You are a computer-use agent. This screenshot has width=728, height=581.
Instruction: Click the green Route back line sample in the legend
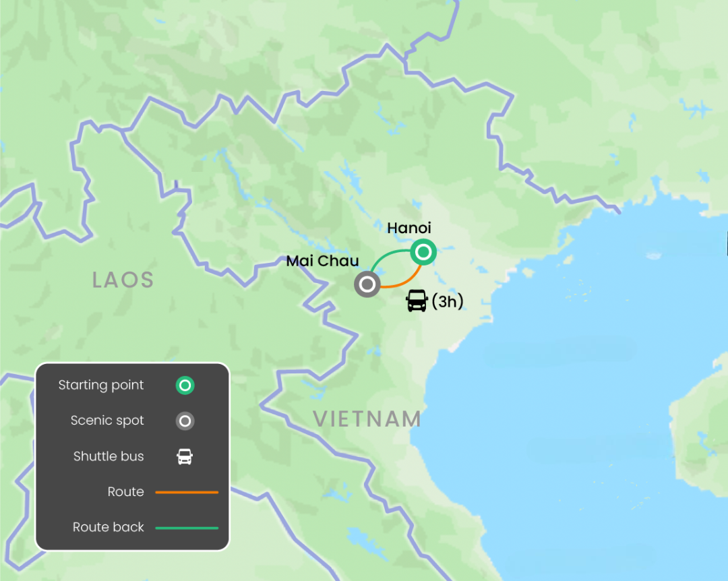click(187, 528)
